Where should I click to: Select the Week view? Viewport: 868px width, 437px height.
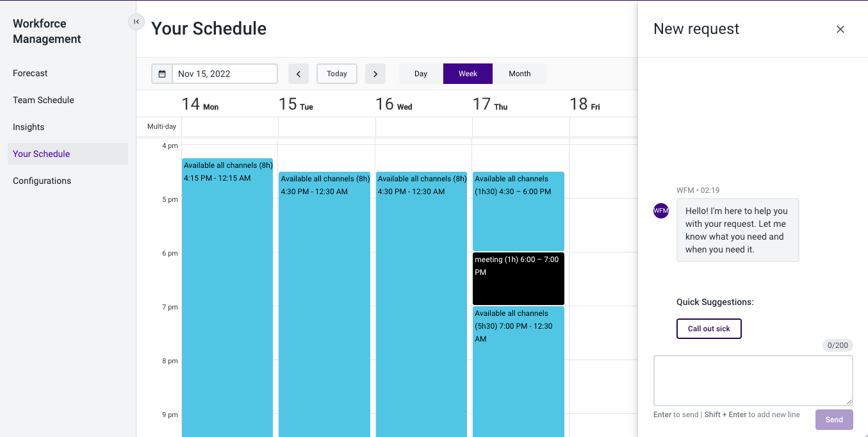468,74
